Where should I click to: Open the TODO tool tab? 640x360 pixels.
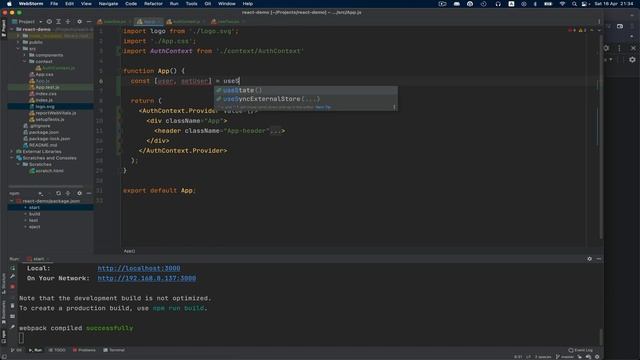tap(57, 350)
